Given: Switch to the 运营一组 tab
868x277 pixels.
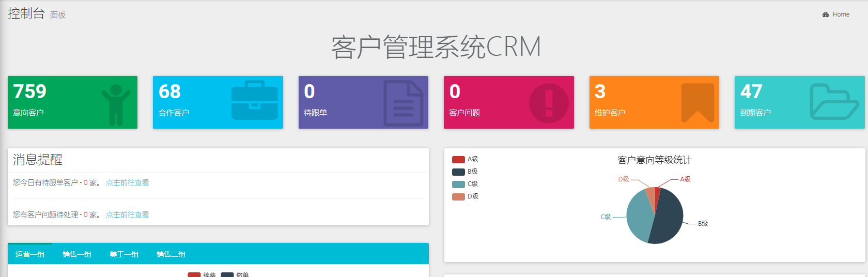Looking at the screenshot, I should pos(30,254).
